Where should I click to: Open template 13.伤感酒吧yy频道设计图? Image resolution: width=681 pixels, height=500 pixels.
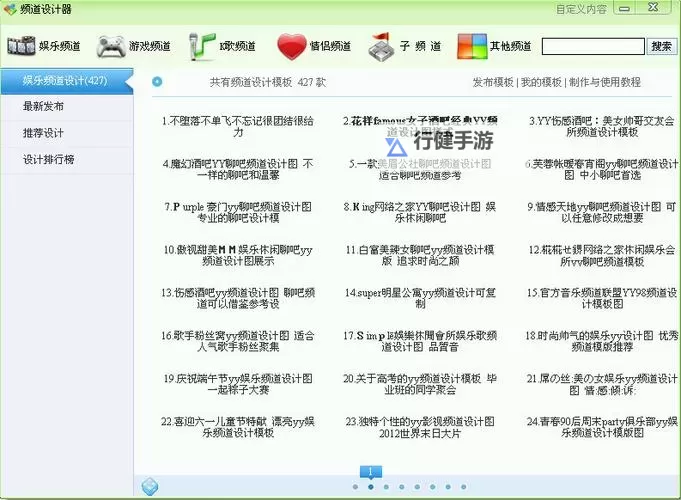(x=238, y=298)
